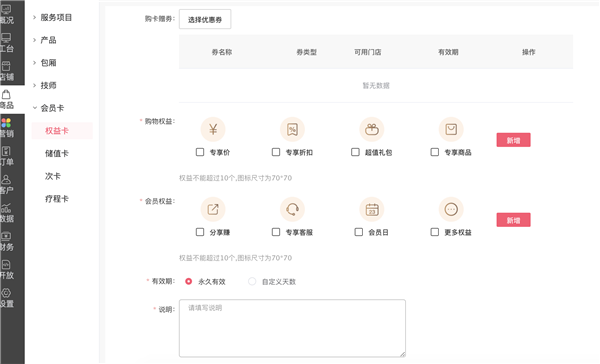The image size is (600, 364).
Task: Focus the 说明 description text area
Action: (292, 328)
